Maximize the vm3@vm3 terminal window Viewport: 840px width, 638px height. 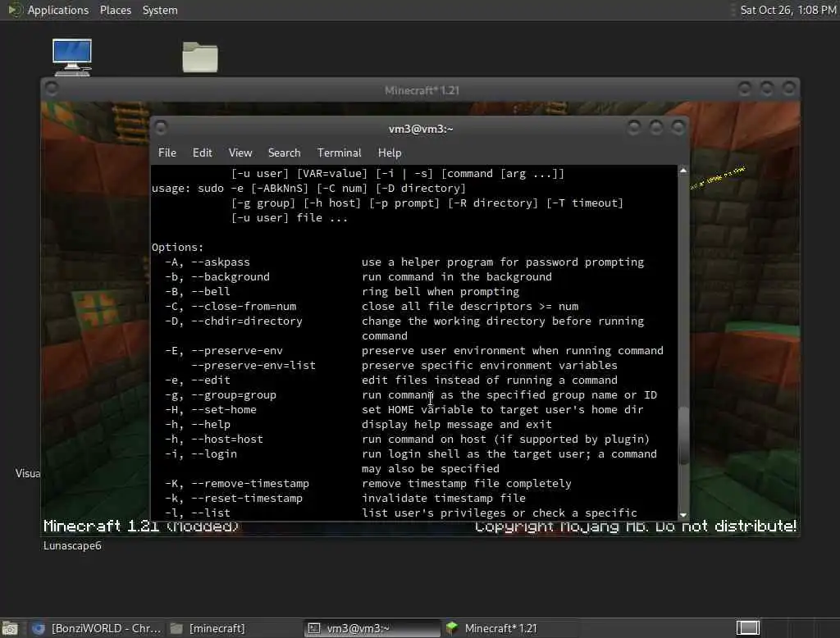click(655, 127)
